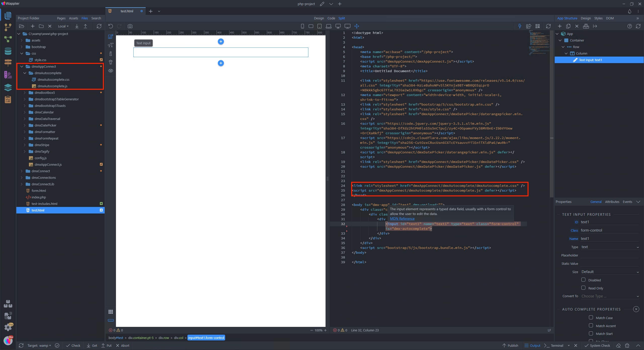The image size is (644, 350).
Task: Select the mobile phone viewport size icon
Action: click(x=302, y=26)
